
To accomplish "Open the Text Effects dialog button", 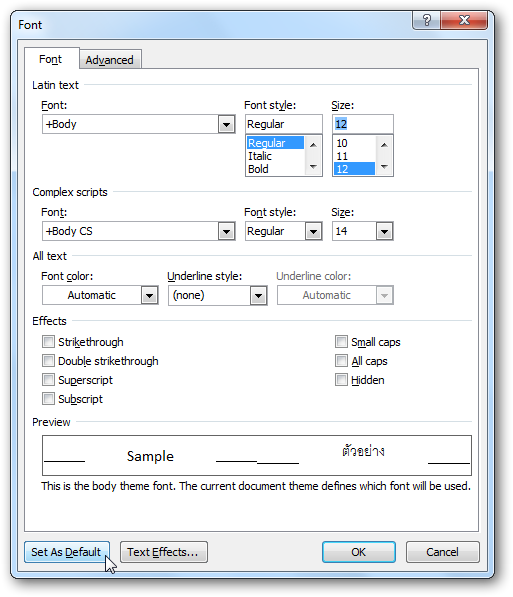I will [164, 552].
